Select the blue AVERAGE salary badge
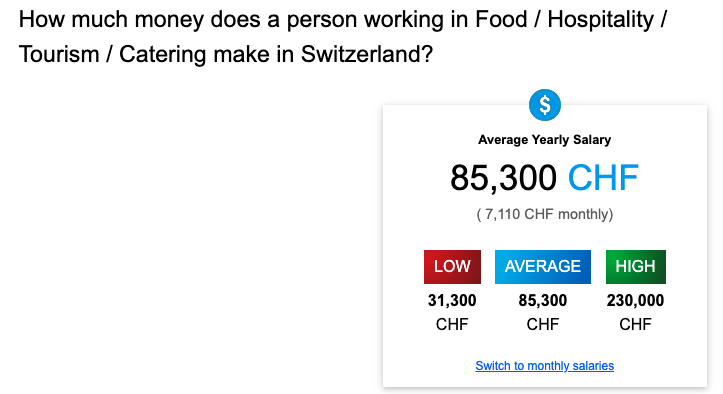723x394 pixels. tap(543, 267)
